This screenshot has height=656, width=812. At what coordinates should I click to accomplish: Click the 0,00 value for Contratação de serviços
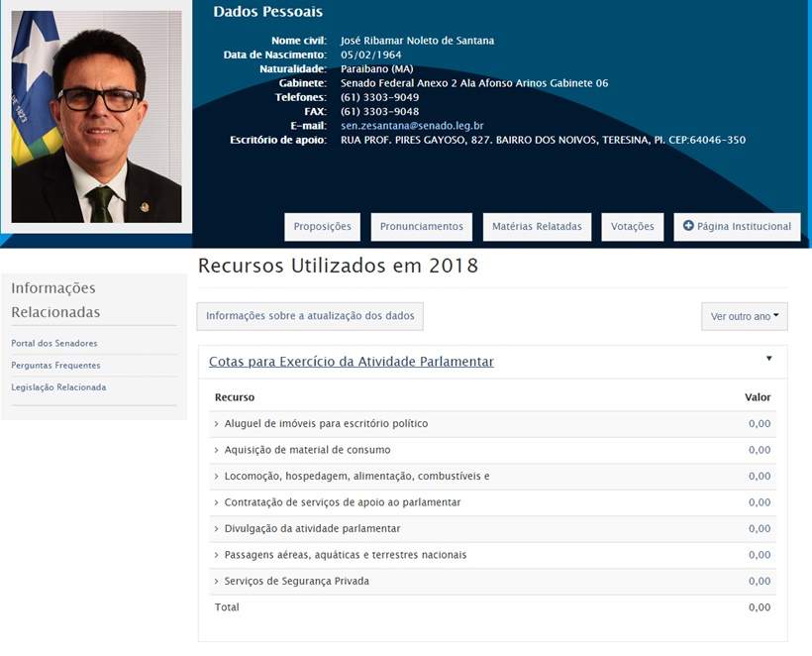pos(760,502)
